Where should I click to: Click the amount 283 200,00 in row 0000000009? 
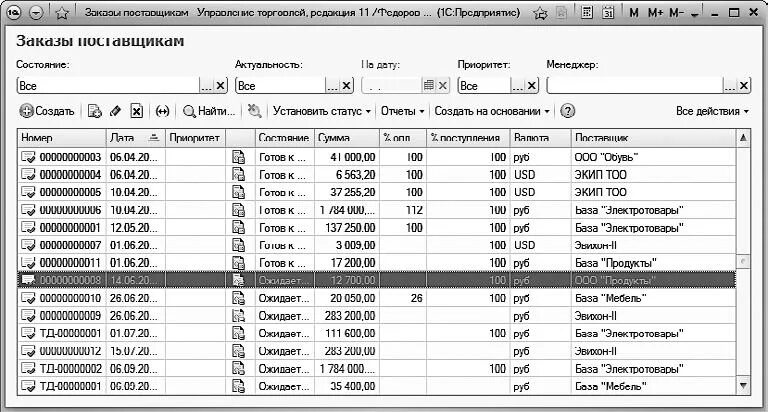tap(347, 316)
